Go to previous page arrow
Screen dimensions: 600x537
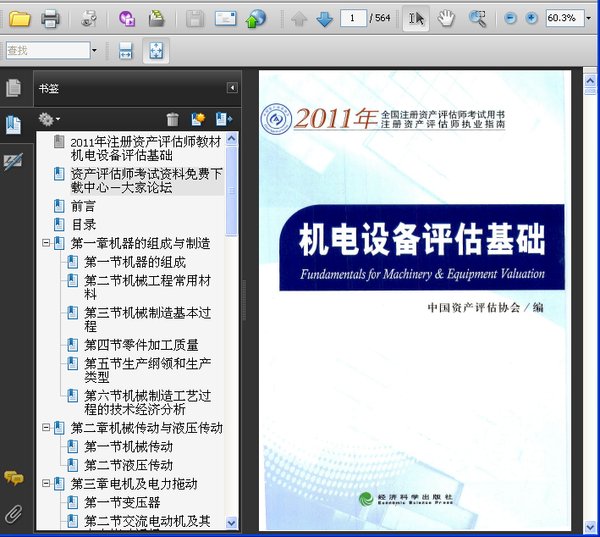299,19
